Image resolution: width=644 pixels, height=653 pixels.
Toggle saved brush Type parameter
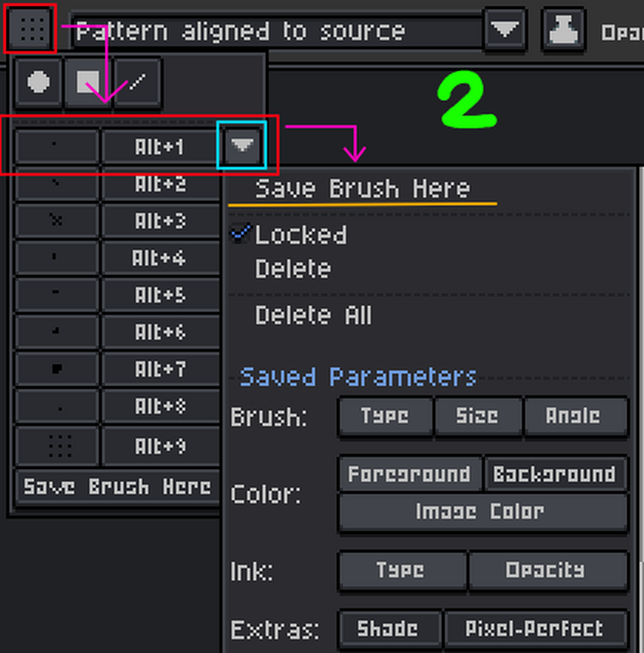tap(384, 416)
